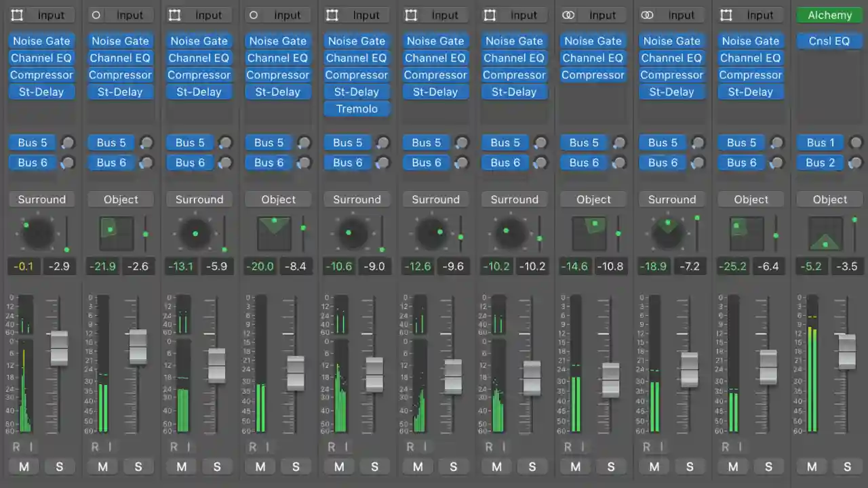
Task: Click the stereo input format icon on first channel
Action: (18, 15)
